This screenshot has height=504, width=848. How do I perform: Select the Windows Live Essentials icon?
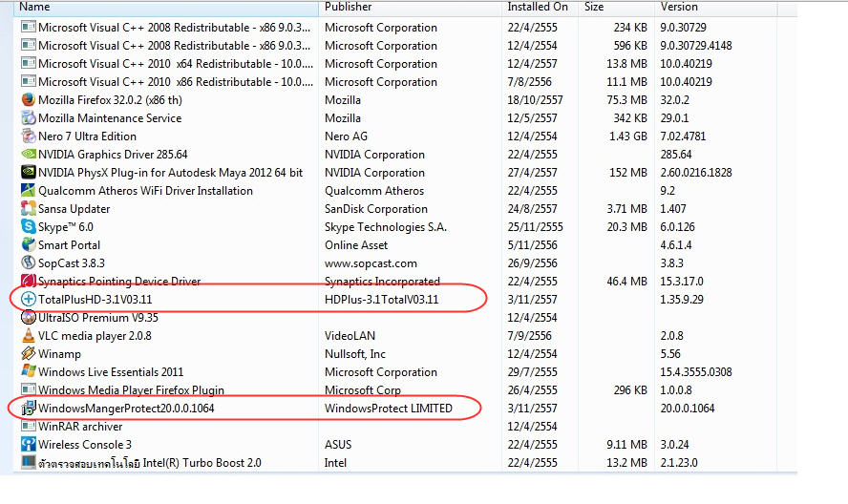click(x=28, y=372)
